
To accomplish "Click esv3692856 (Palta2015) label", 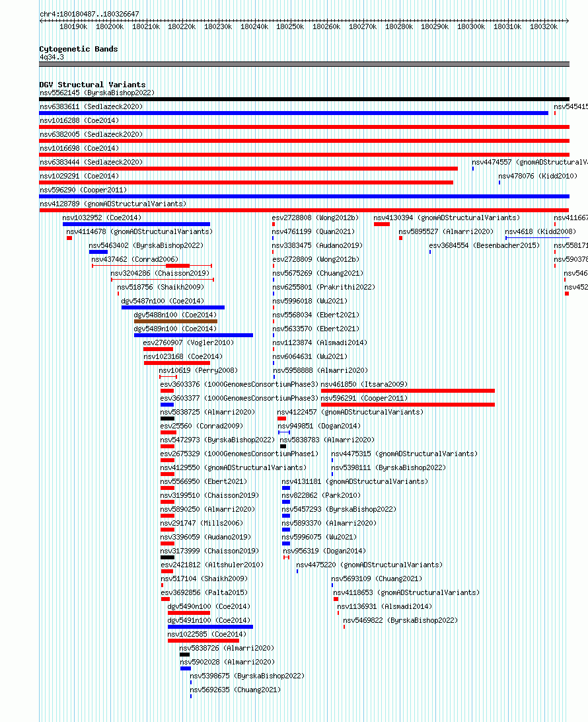I will [x=204, y=592].
